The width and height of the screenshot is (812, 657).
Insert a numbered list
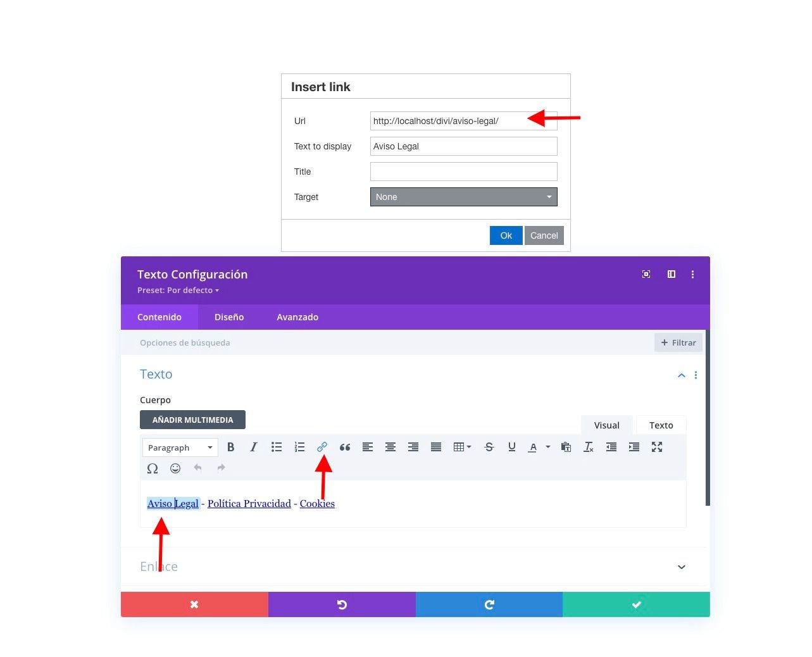(299, 447)
